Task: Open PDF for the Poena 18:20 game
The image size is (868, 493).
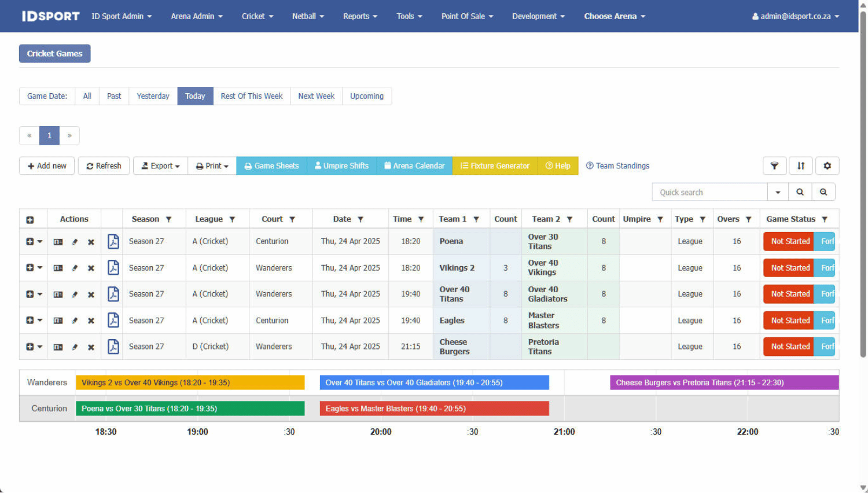Action: (x=113, y=241)
